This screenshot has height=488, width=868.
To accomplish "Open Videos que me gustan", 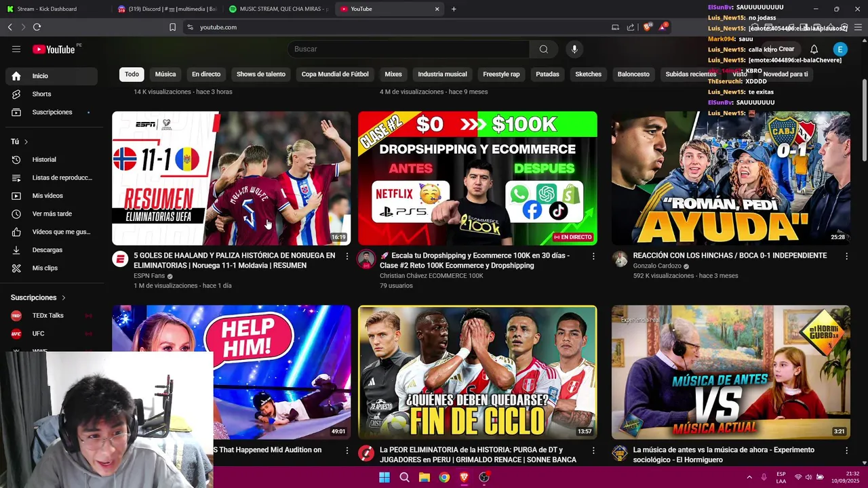I will click(x=52, y=232).
